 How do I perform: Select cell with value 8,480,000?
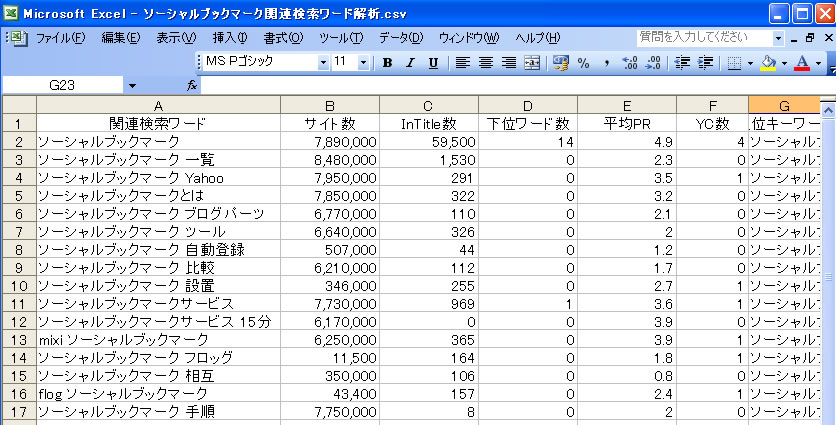pos(330,159)
